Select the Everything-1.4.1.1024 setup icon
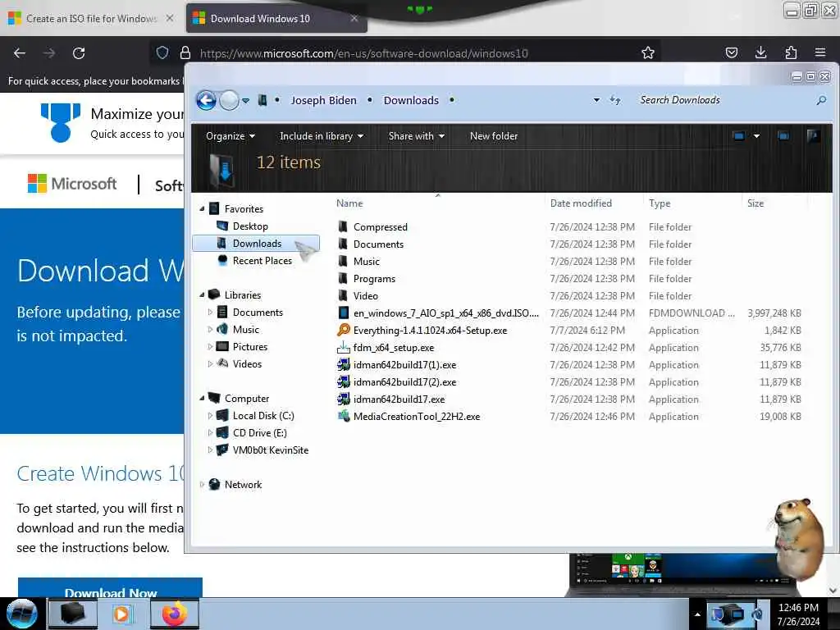The image size is (840, 630). click(344, 330)
